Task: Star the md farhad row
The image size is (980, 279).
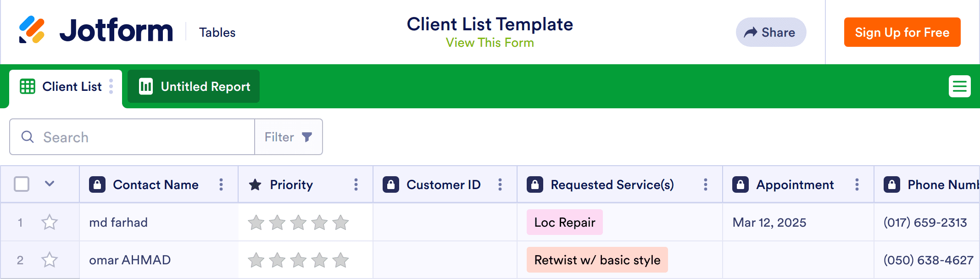Action: pos(50,223)
